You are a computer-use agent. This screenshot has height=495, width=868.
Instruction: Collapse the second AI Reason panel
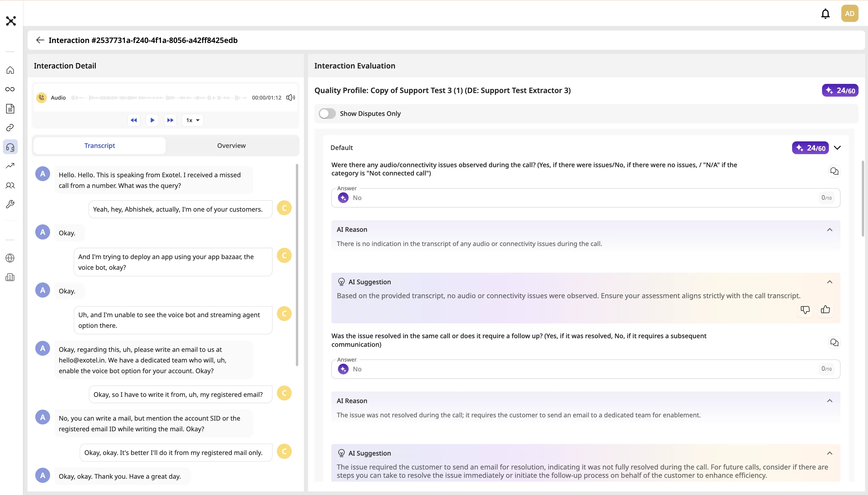tap(829, 400)
